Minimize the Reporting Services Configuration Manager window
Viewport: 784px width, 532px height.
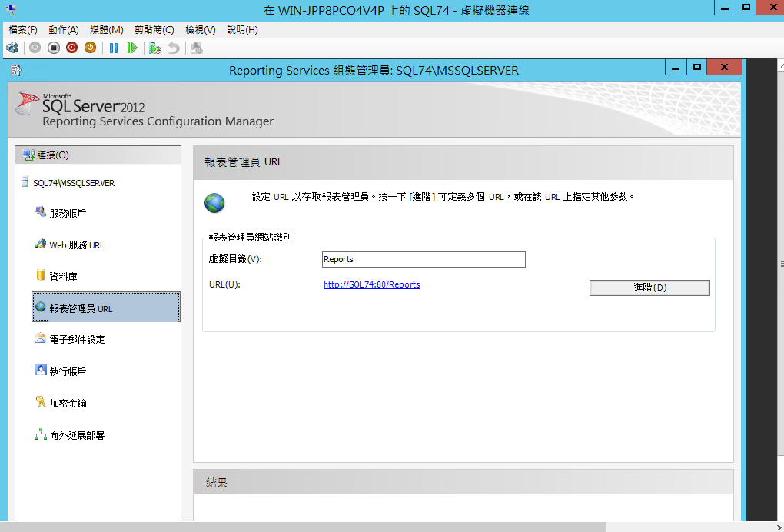pos(676,67)
